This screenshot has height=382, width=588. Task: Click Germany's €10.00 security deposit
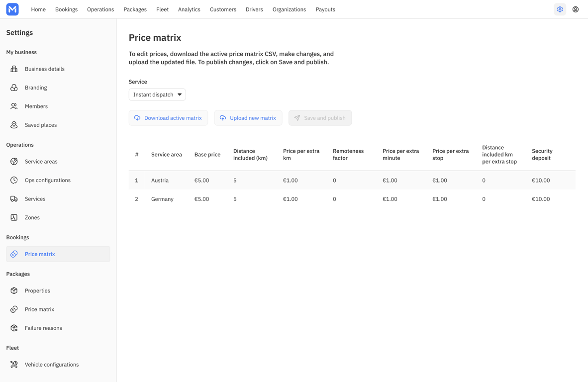pyautogui.click(x=541, y=199)
